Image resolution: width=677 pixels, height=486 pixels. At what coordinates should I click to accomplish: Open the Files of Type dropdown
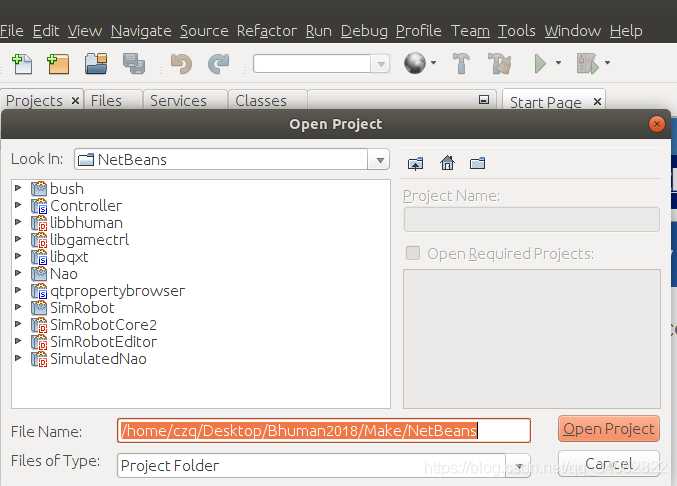pos(519,466)
